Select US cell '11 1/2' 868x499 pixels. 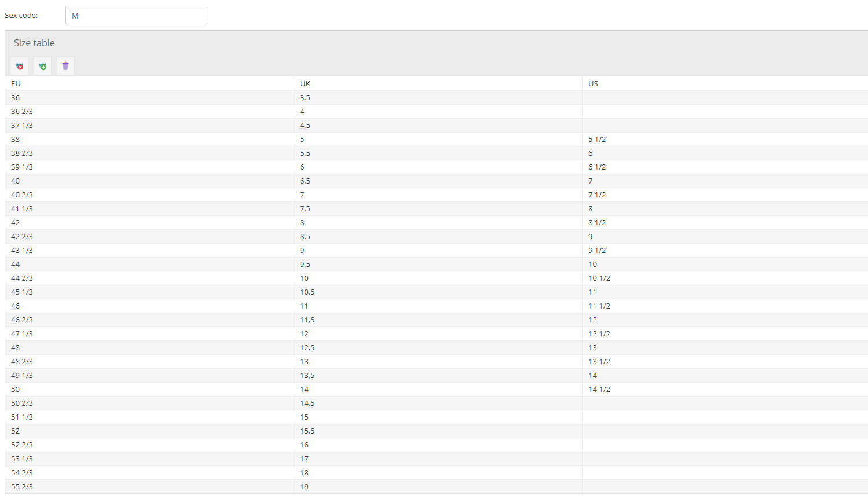click(x=725, y=306)
